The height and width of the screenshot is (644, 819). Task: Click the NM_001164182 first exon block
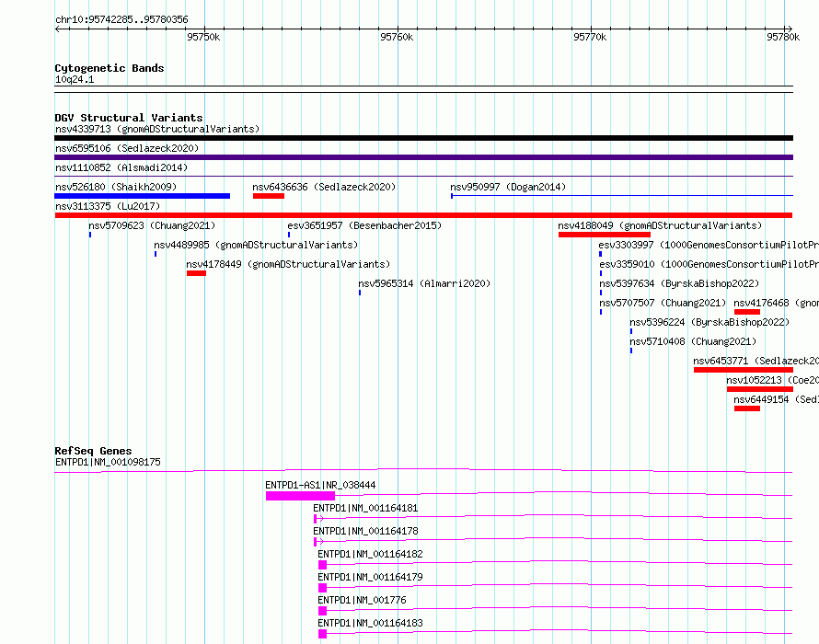(x=322, y=565)
